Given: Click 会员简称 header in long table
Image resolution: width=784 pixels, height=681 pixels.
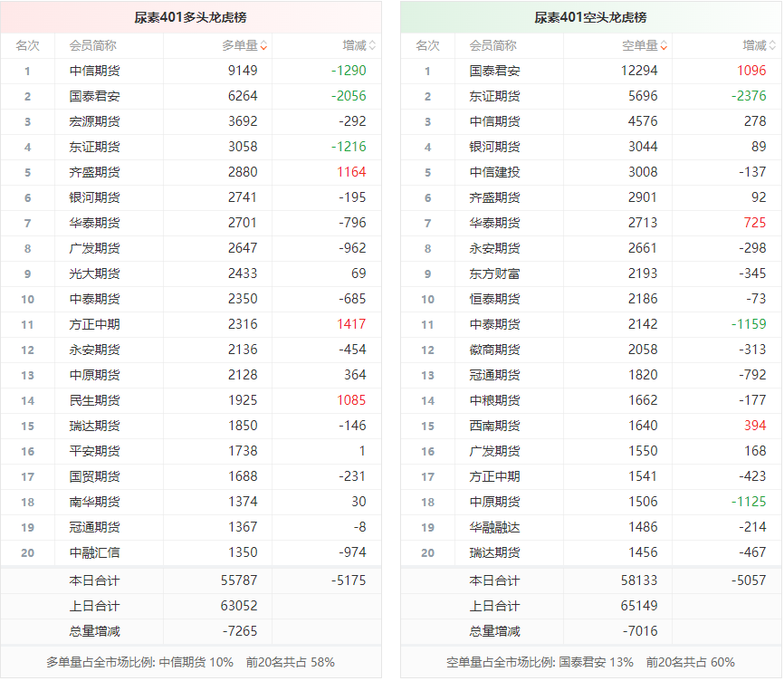Looking at the screenshot, I should (x=93, y=45).
